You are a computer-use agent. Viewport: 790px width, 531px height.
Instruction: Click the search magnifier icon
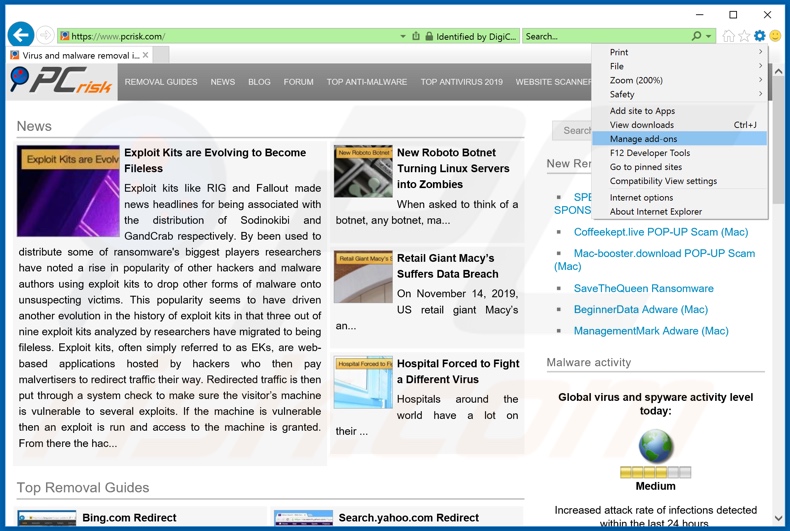tap(696, 36)
